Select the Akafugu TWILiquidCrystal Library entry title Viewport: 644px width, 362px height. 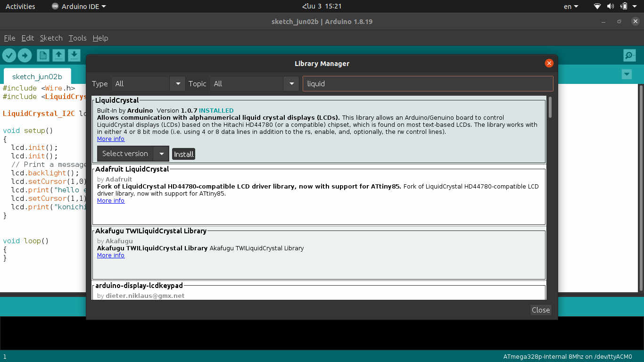pyautogui.click(x=151, y=231)
